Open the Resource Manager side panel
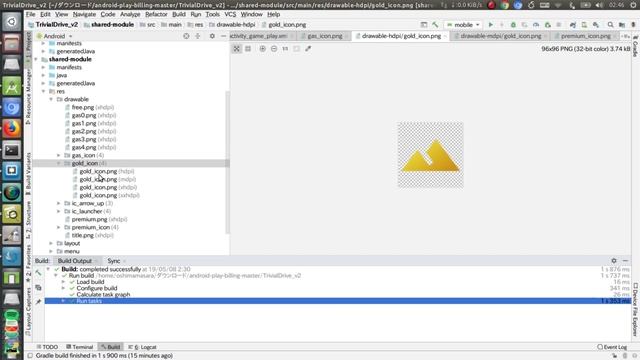Image resolution: width=640 pixels, height=360 pixels. (x=28, y=97)
